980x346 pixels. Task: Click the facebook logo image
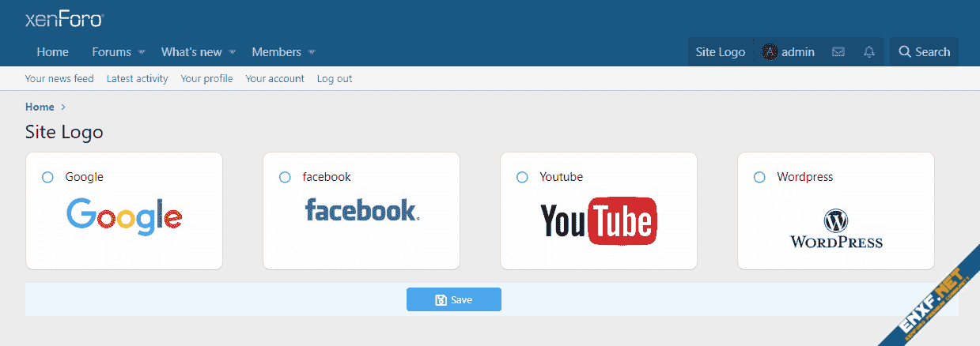coord(362,210)
